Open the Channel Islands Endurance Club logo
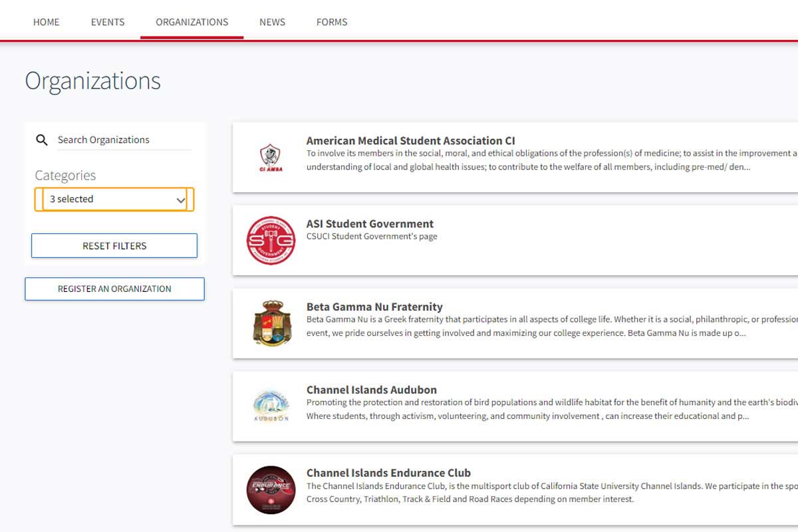The height and width of the screenshot is (532, 798). click(x=271, y=489)
